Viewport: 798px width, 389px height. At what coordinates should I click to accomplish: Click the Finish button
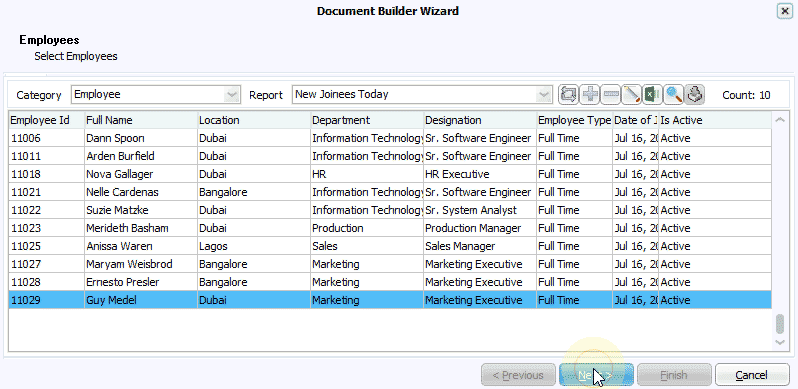(x=674, y=375)
